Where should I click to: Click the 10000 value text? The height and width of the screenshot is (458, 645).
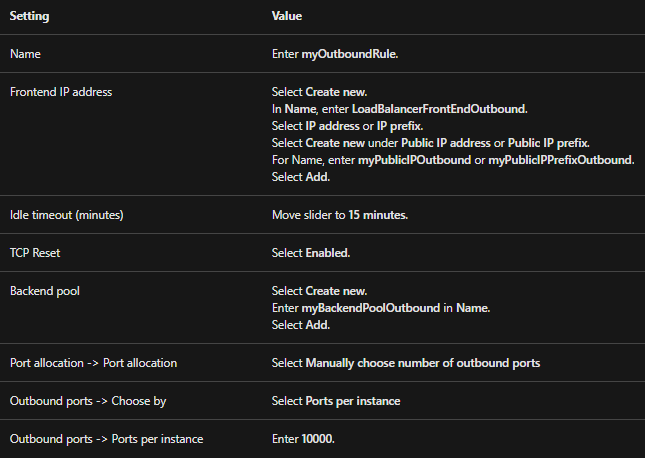click(x=317, y=439)
